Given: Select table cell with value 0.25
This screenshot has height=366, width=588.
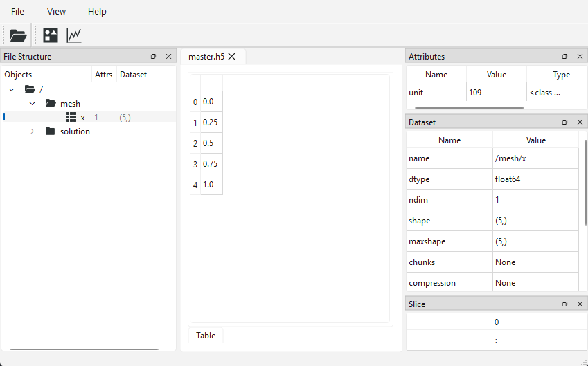Looking at the screenshot, I should (x=211, y=122).
